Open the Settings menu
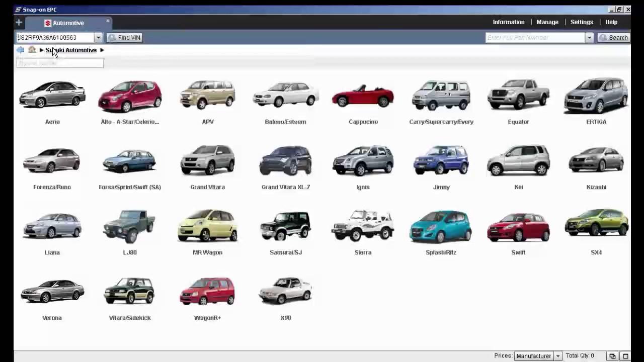This screenshot has width=644, height=362. (582, 22)
